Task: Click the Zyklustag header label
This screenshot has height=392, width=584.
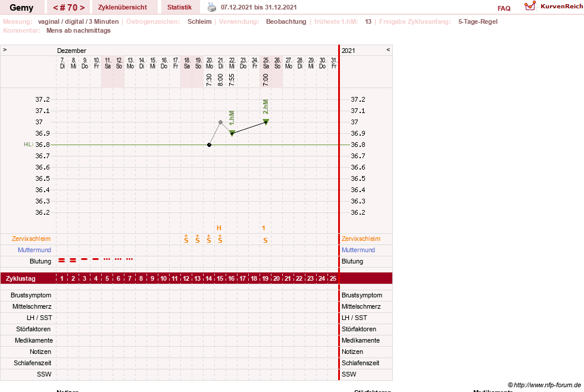Action: click(20, 278)
